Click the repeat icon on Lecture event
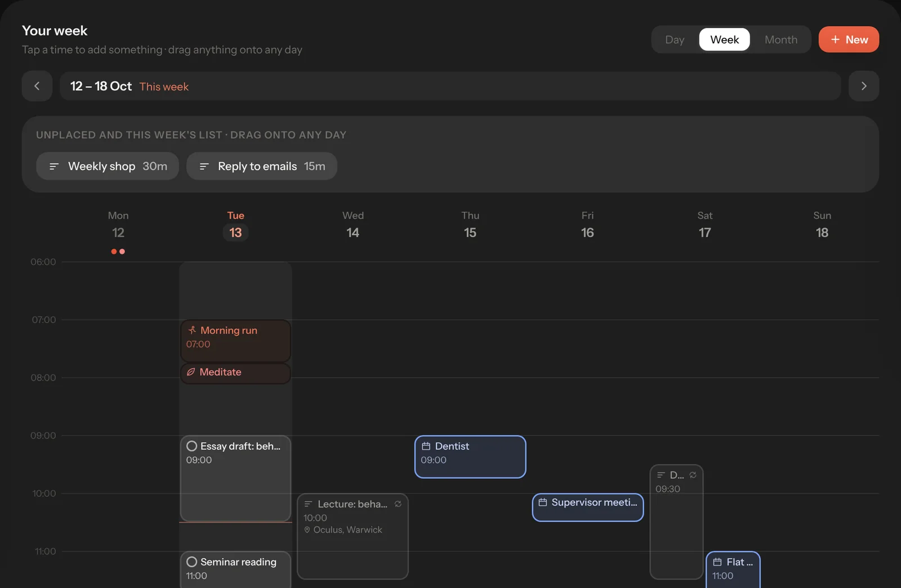 click(x=398, y=504)
